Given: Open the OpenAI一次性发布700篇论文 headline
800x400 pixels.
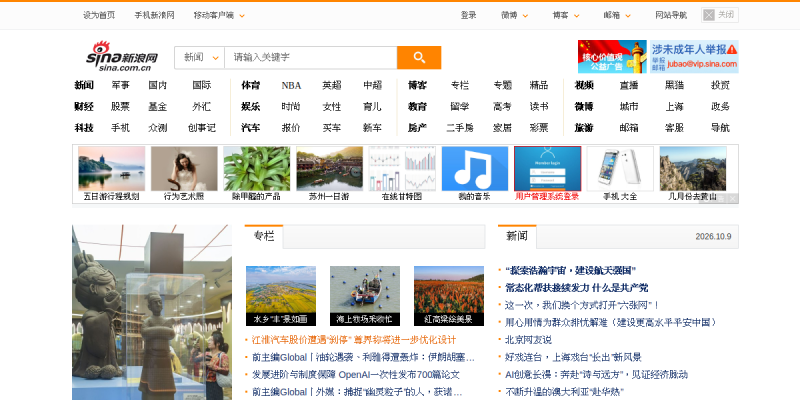Looking at the screenshot, I should pyautogui.click(x=356, y=374).
